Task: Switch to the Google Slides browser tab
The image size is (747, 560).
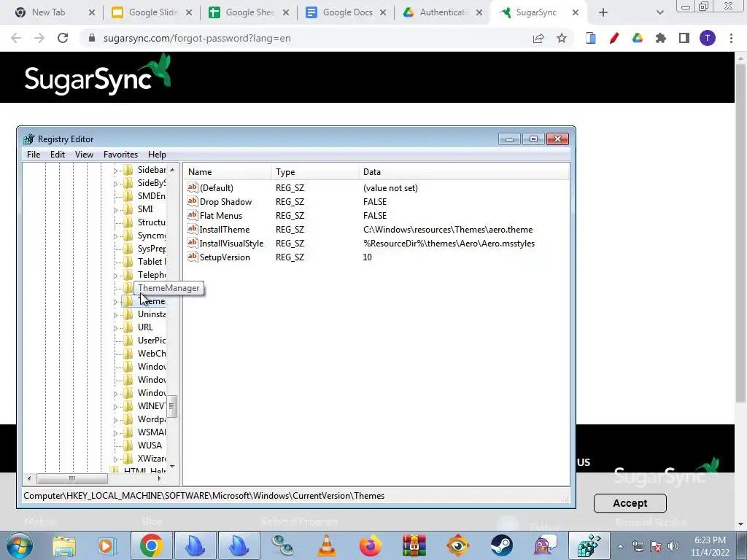Action: (x=152, y=12)
